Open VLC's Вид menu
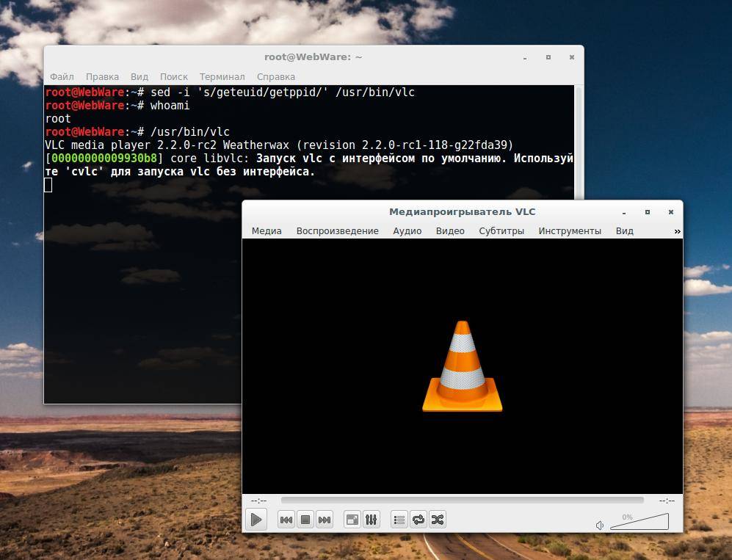732x560 pixels. (624, 231)
